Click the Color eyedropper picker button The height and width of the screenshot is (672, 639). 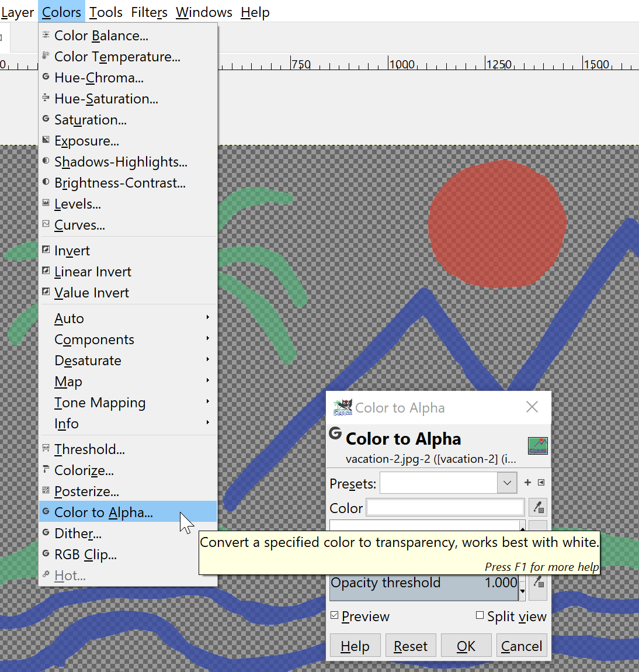coord(538,507)
